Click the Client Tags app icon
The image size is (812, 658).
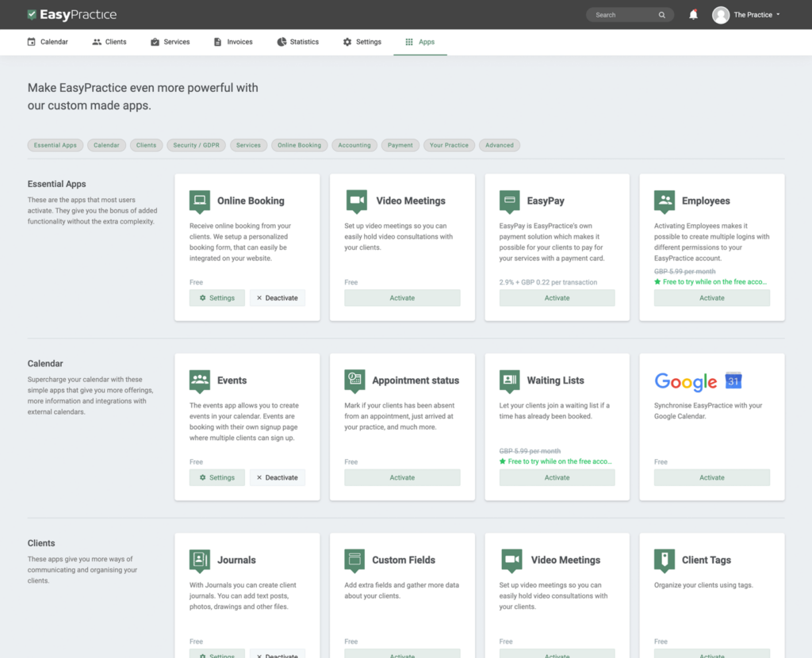665,560
